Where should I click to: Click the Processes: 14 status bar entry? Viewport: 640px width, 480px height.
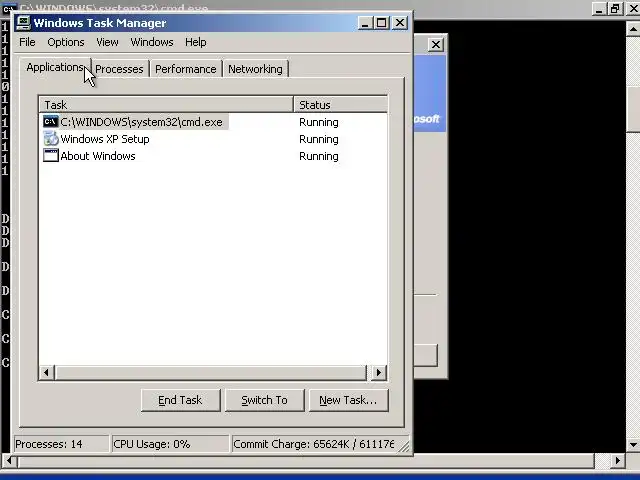(x=61, y=444)
